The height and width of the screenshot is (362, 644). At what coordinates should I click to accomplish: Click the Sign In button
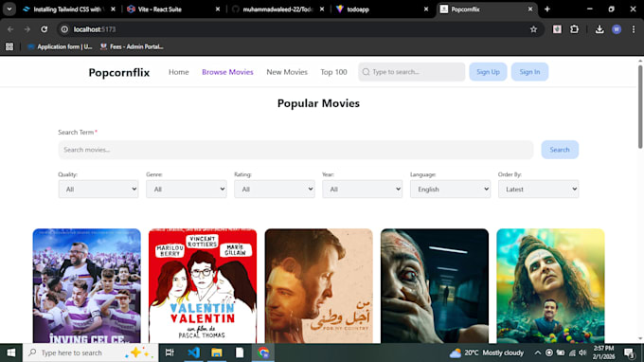pyautogui.click(x=529, y=72)
